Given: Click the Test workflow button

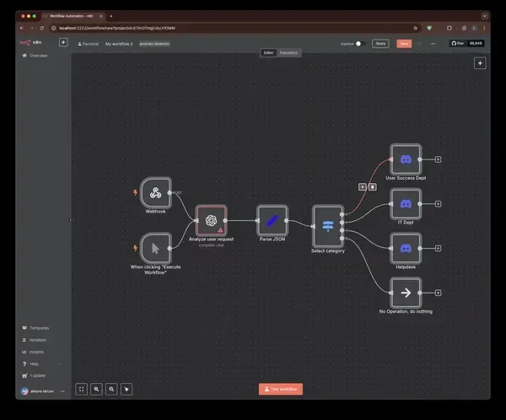Looking at the screenshot, I should 280,390.
